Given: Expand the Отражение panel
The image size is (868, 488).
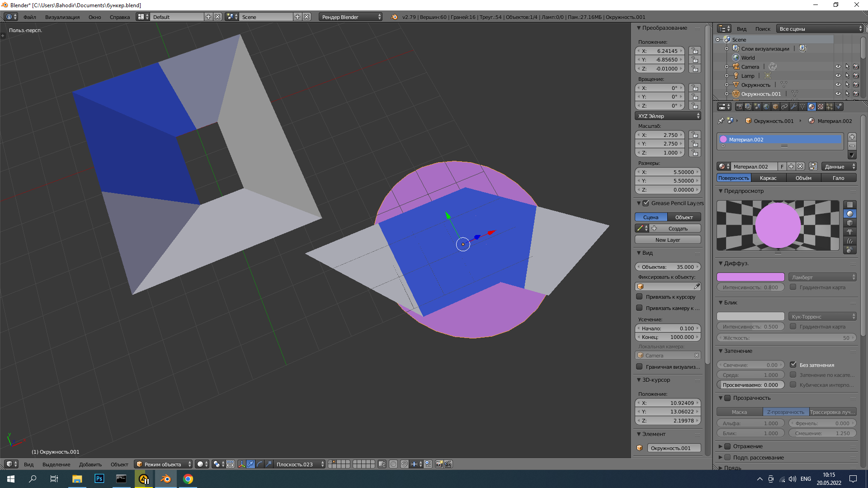Looking at the screenshot, I should [721, 446].
